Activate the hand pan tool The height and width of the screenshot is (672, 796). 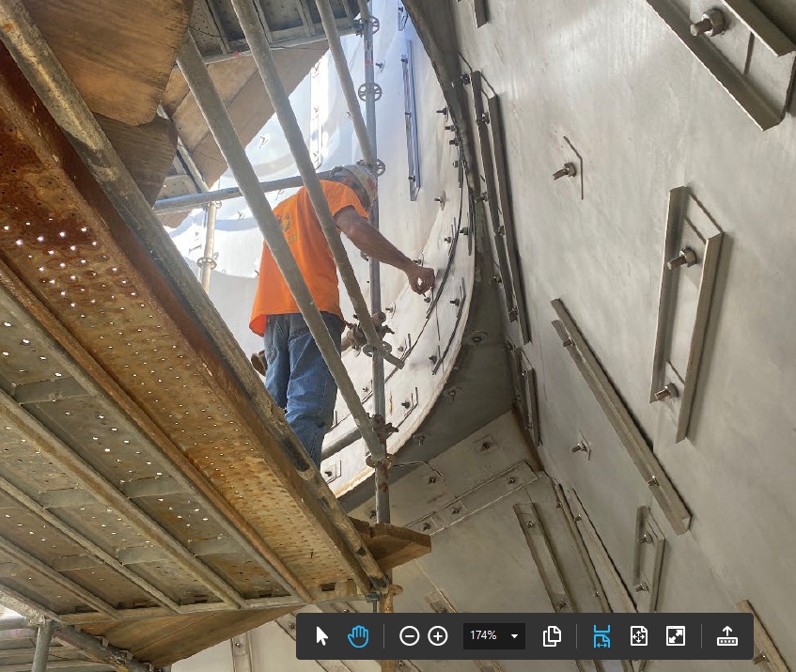(358, 636)
